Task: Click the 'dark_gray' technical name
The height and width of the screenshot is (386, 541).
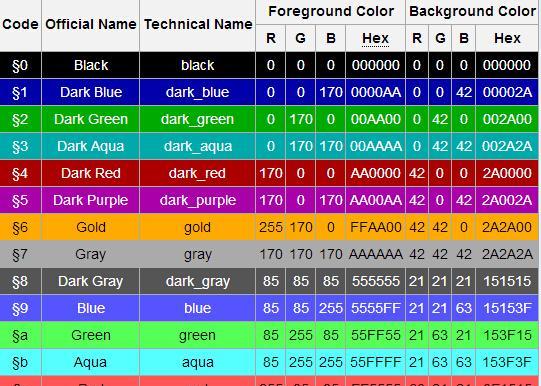Action: click(198, 281)
